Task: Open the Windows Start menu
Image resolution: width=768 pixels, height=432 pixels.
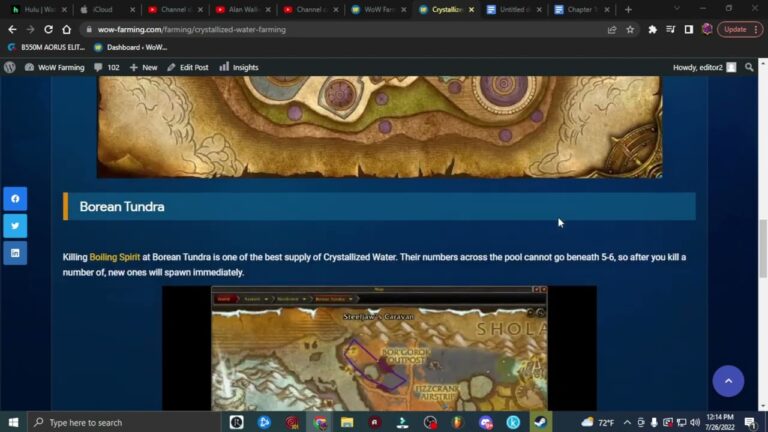Action: point(13,422)
